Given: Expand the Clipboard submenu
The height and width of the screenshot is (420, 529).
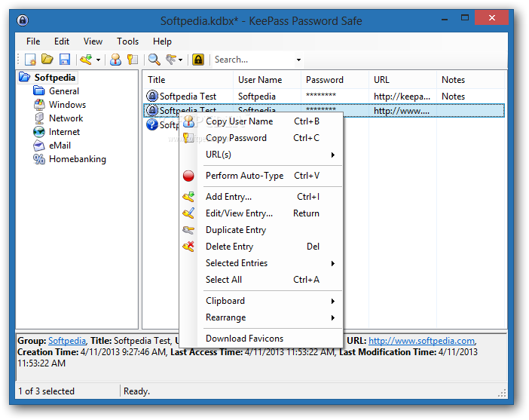Looking at the screenshot, I should pyautogui.click(x=262, y=301).
